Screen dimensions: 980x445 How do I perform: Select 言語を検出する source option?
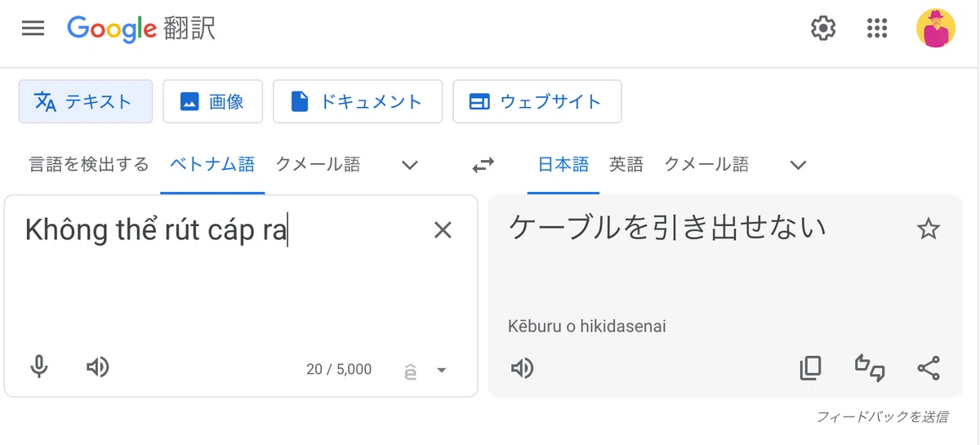(x=89, y=165)
